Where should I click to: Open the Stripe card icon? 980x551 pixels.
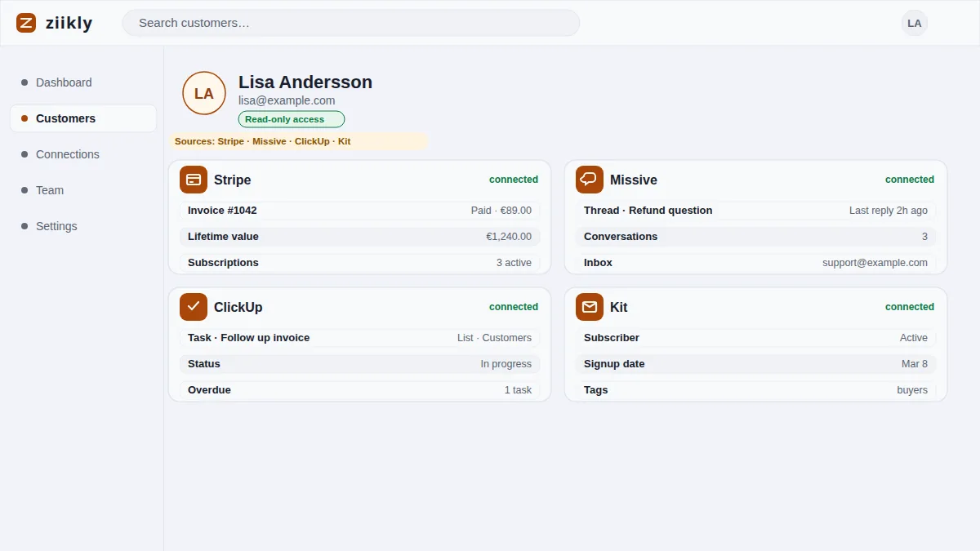point(194,180)
